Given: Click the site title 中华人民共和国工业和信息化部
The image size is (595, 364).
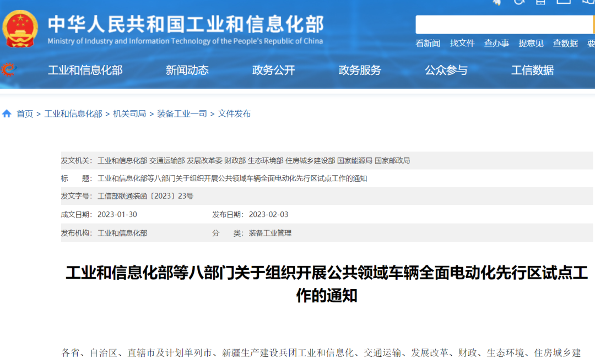Looking at the screenshot, I should click(x=186, y=24).
